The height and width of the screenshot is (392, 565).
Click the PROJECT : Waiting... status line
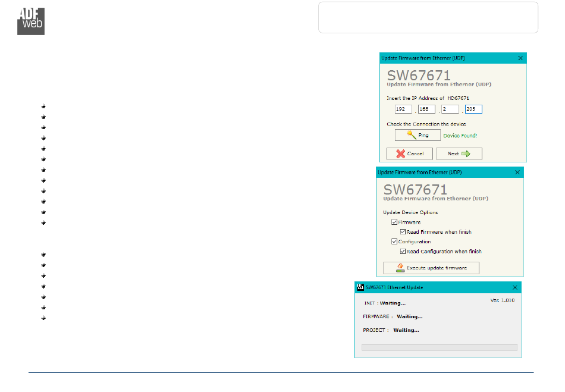[391, 330]
